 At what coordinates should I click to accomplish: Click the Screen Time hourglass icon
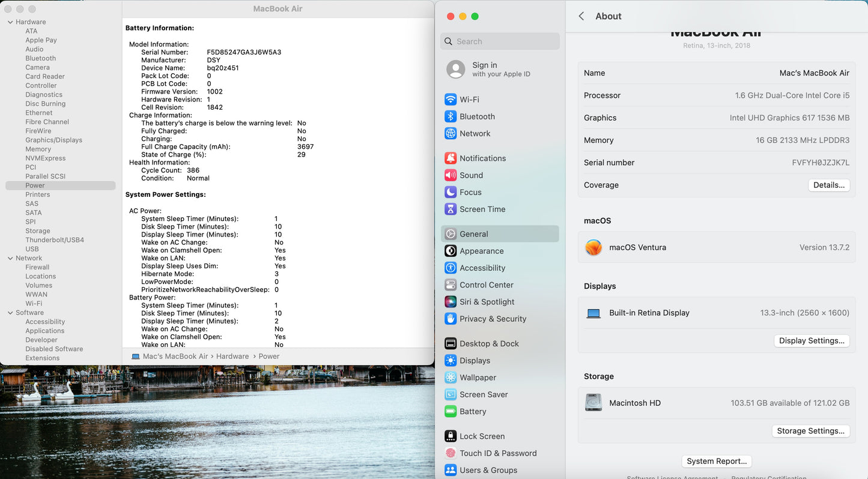[x=451, y=209]
